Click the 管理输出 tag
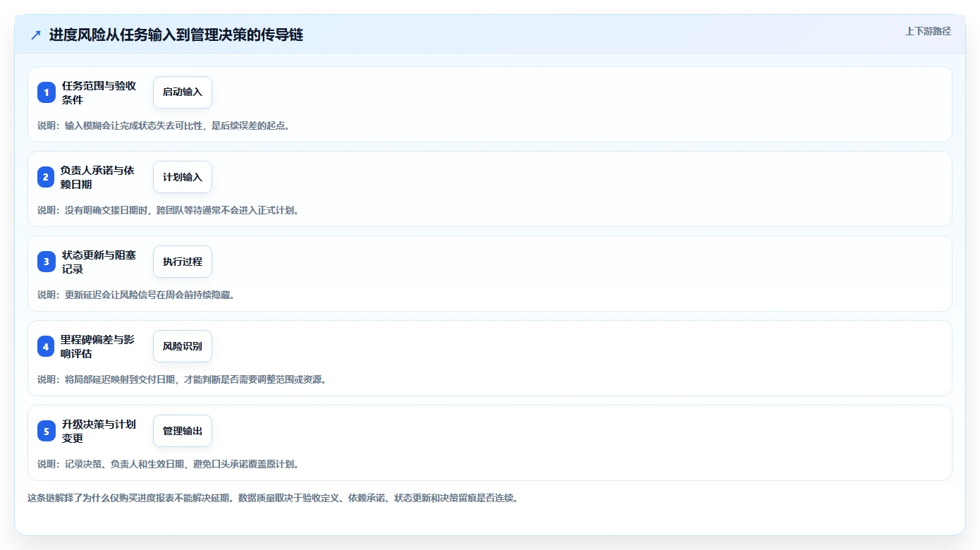Viewport: 980px width, 550px height. click(x=183, y=431)
